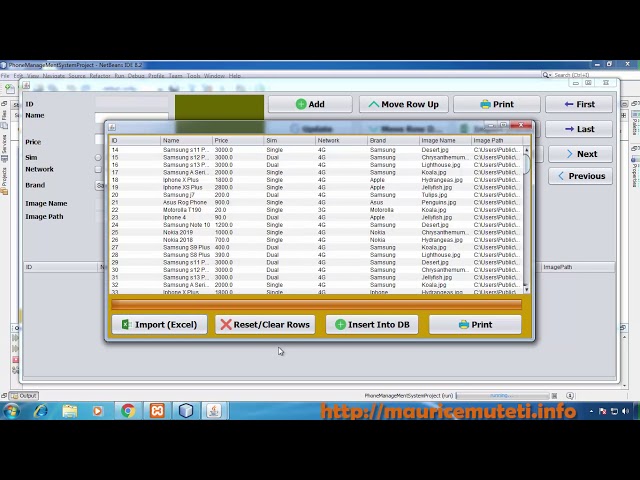Open the Window menu in NetBeans
This screenshot has height=480, width=640.
click(214, 76)
